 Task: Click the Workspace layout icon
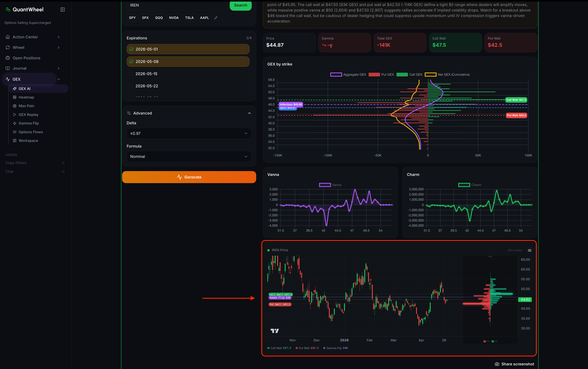(x=15, y=141)
